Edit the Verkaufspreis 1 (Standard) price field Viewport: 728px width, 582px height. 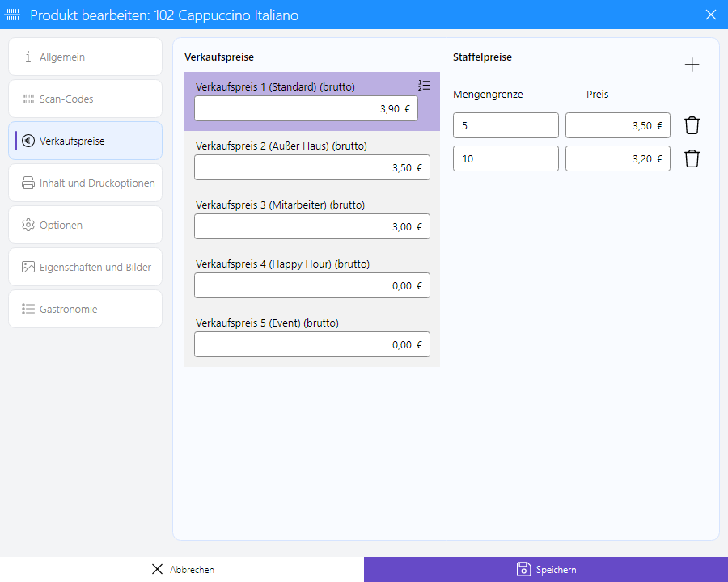pyautogui.click(x=306, y=108)
